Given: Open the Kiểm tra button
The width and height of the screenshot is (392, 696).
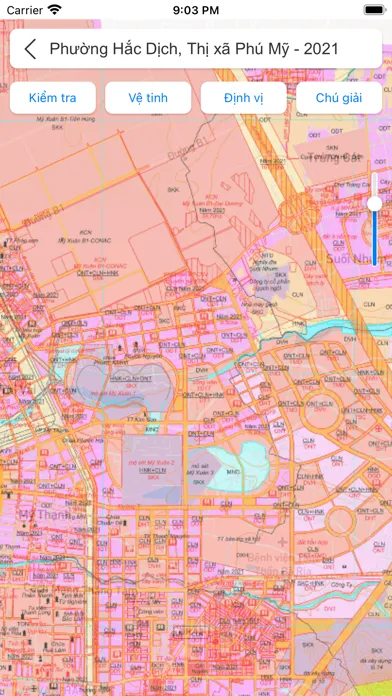Looking at the screenshot, I should (53, 98).
